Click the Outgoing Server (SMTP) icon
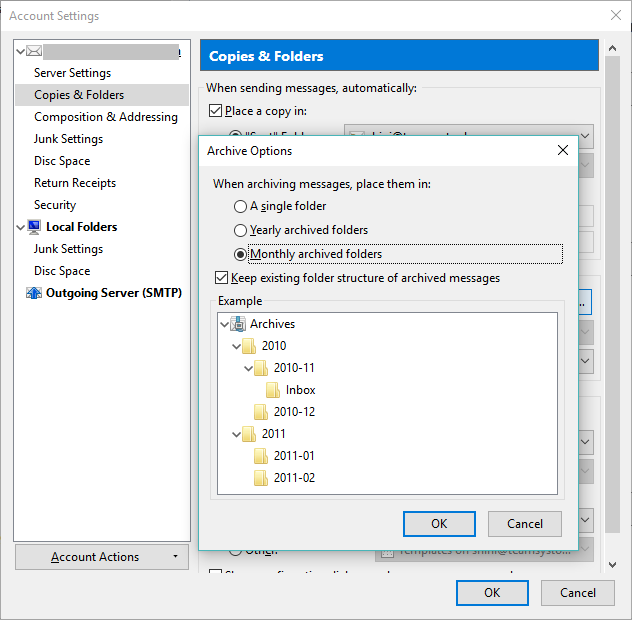Image resolution: width=632 pixels, height=620 pixels. 35,293
